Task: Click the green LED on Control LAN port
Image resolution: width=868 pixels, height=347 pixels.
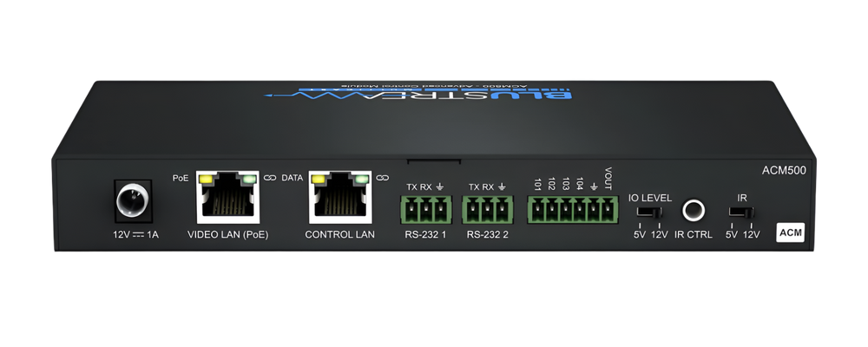Action: click(361, 180)
